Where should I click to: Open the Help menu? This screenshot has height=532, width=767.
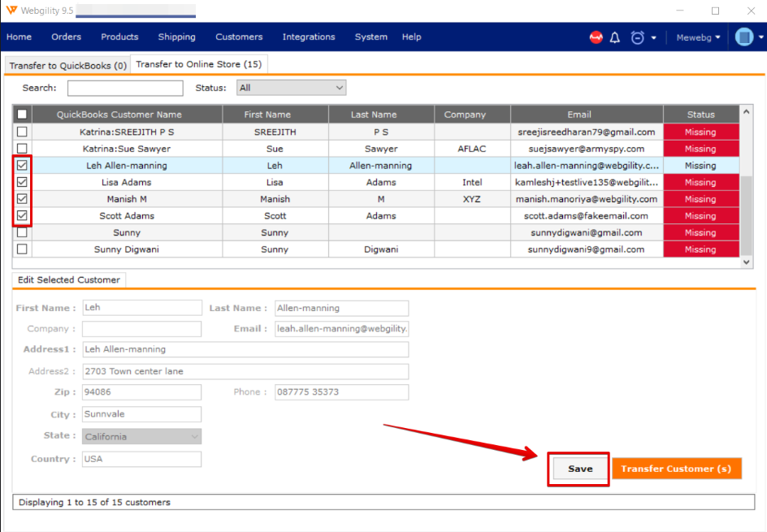411,37
